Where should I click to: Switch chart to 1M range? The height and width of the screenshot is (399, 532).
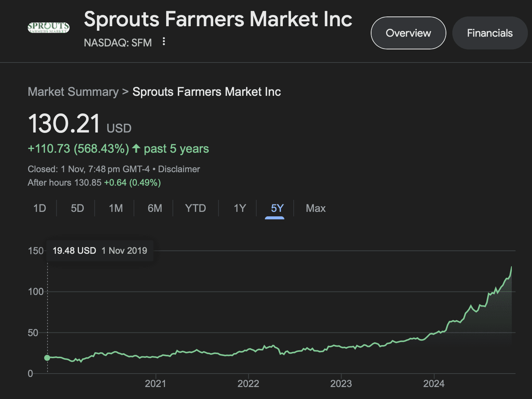116,208
